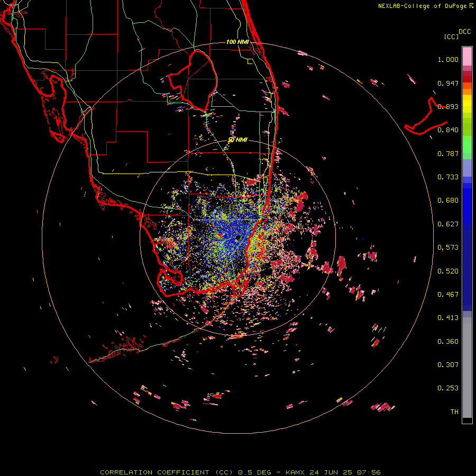This screenshot has width=476, height=476.
Task: Click the 0.253 scale label
Action: (448, 388)
